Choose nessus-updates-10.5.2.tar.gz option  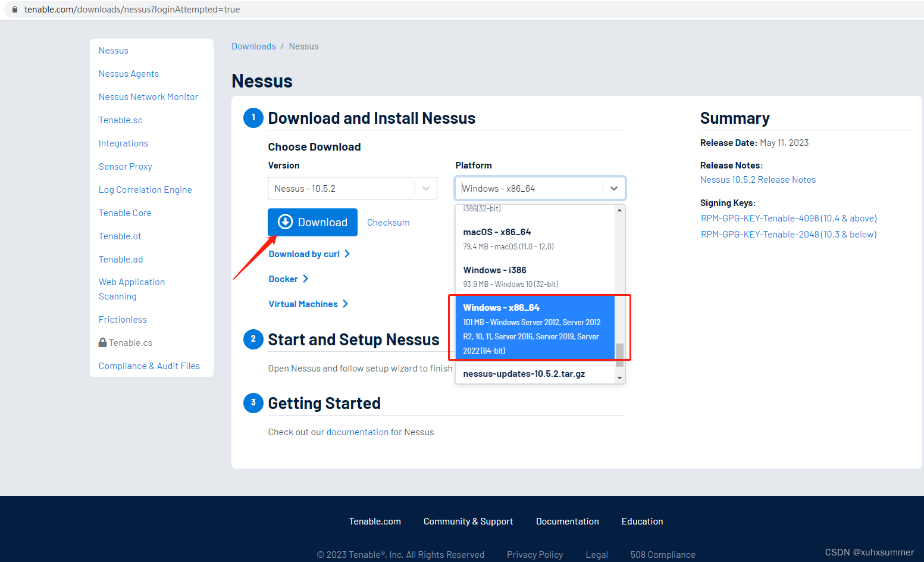point(535,374)
